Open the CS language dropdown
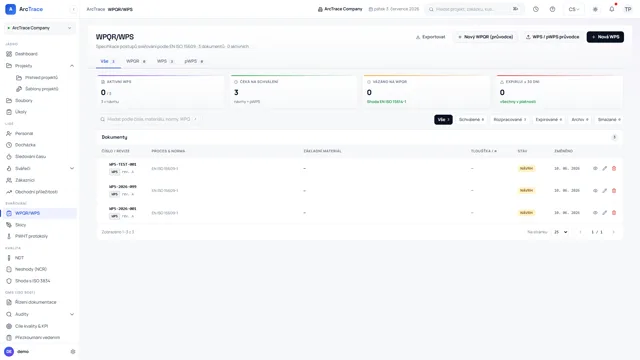 click(573, 9)
